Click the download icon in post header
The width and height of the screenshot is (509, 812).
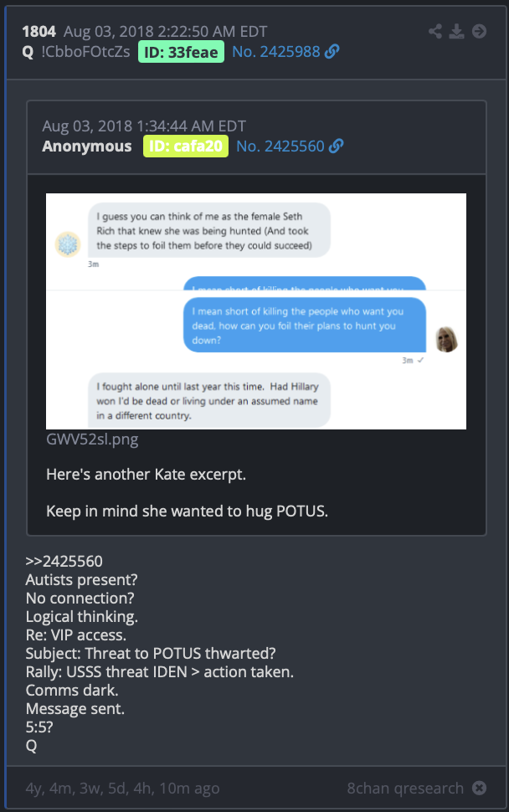click(x=457, y=31)
